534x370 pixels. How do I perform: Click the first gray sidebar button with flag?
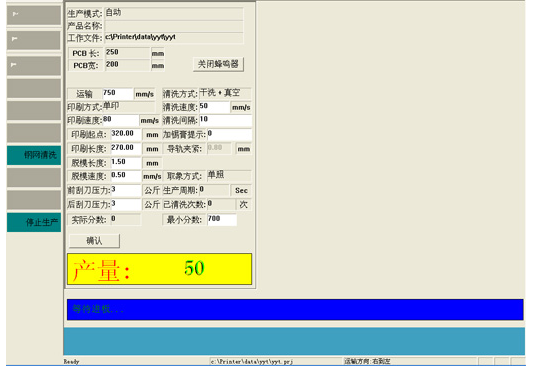coord(34,15)
